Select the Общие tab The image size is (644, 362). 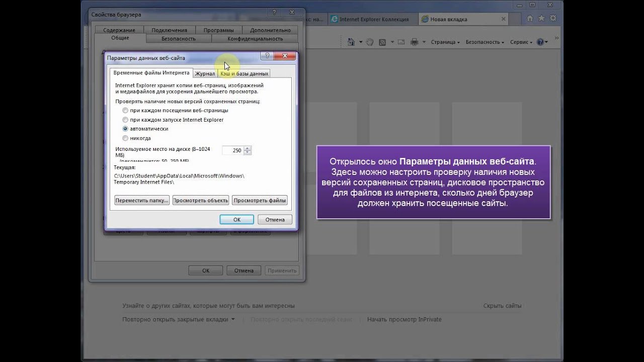pos(120,38)
